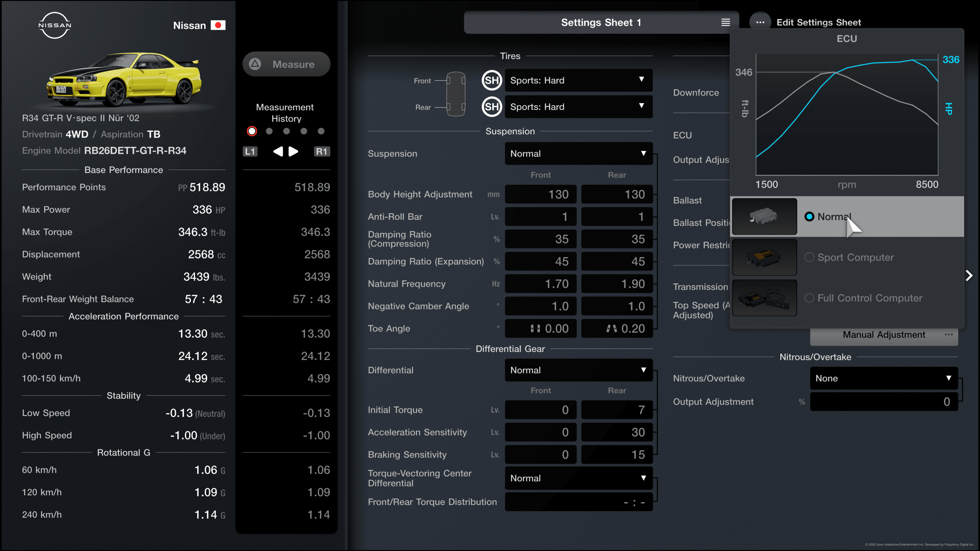The width and height of the screenshot is (980, 551).
Task: Open the Suspension Normal dropdown
Action: [x=579, y=154]
